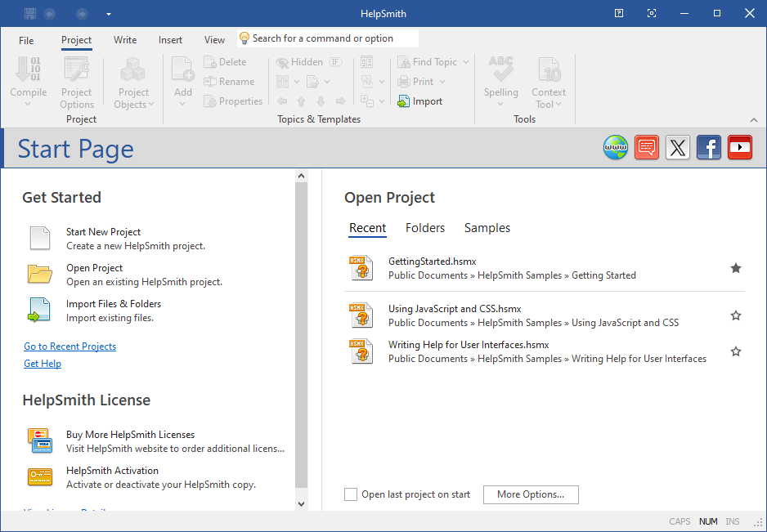Click the move topic up arrow
The width and height of the screenshot is (767, 532).
(301, 101)
